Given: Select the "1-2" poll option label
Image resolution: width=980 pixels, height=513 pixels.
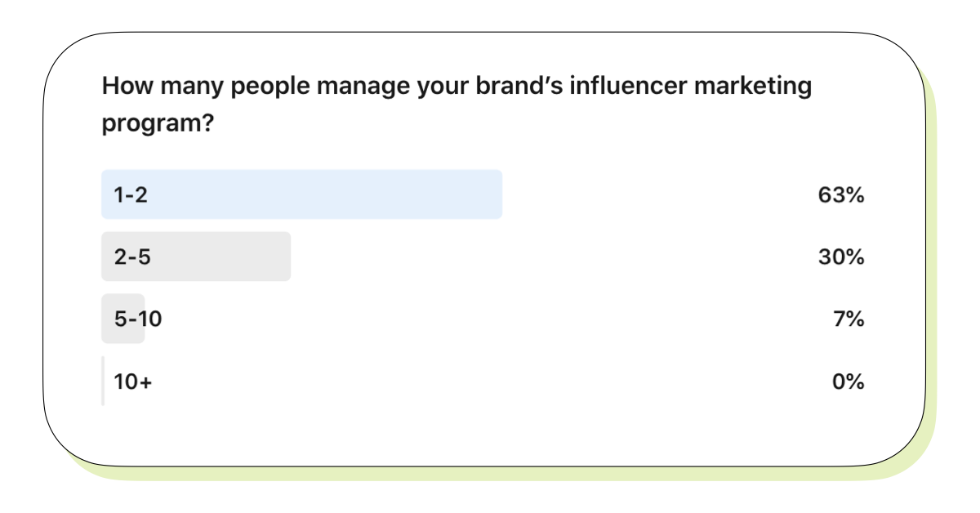Looking at the screenshot, I should (131, 195).
